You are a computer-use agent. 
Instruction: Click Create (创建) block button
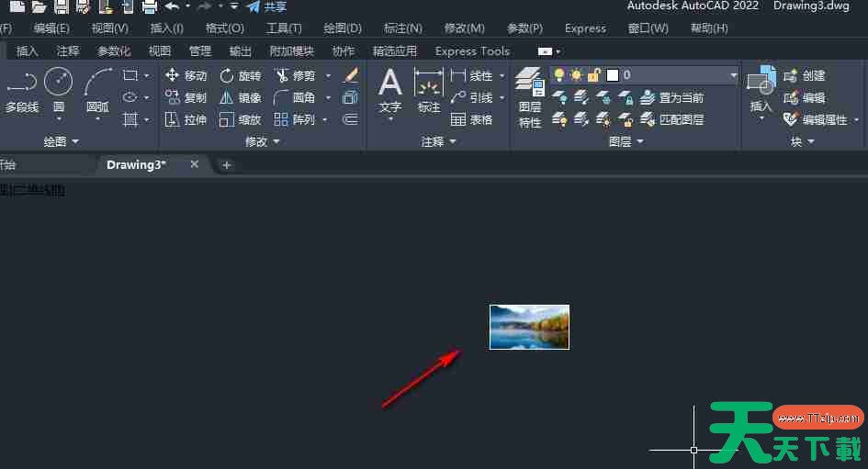pos(805,75)
